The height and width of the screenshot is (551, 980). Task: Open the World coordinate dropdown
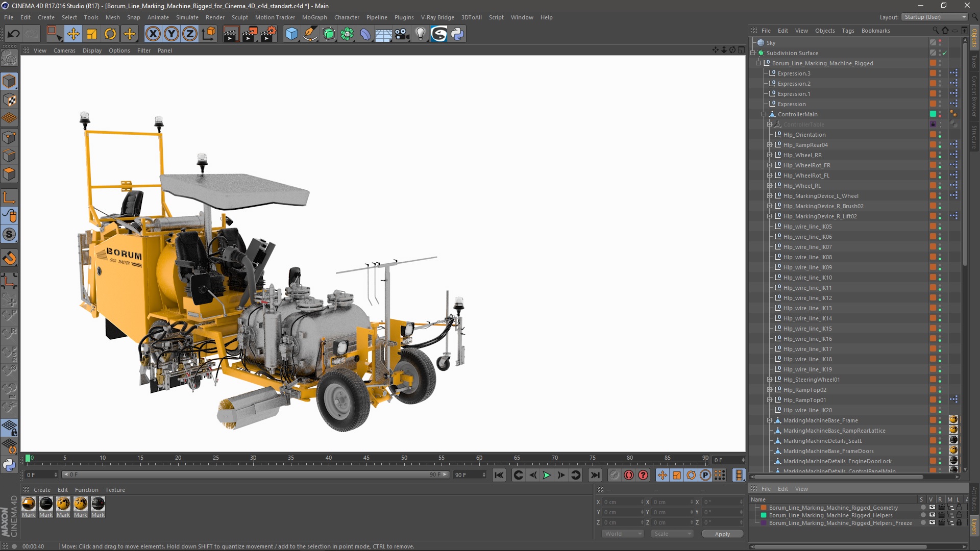coord(623,534)
